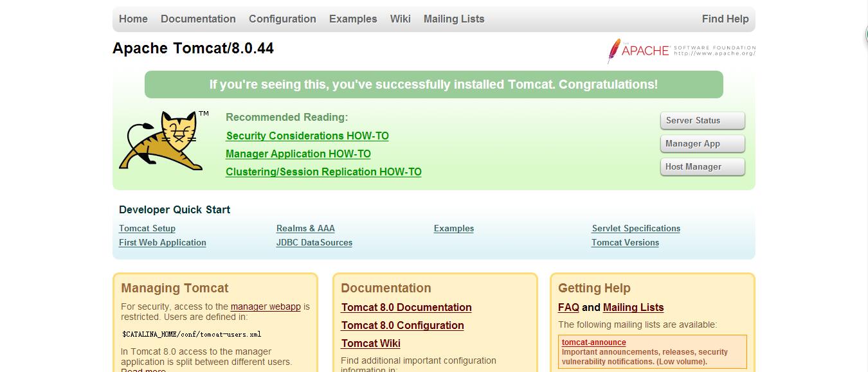Image resolution: width=868 pixels, height=372 pixels.
Task: Click the successfully installed Tomcat congratulations banner
Action: [434, 85]
